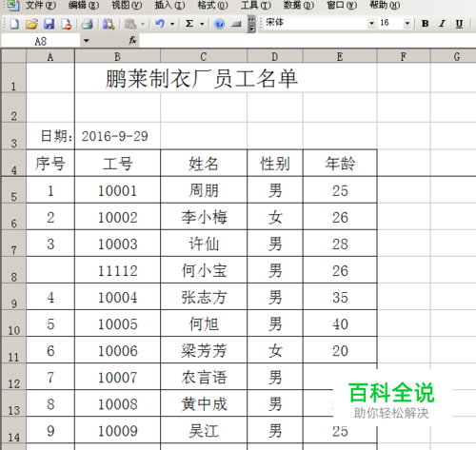Select the 性别 header cell

(275, 163)
